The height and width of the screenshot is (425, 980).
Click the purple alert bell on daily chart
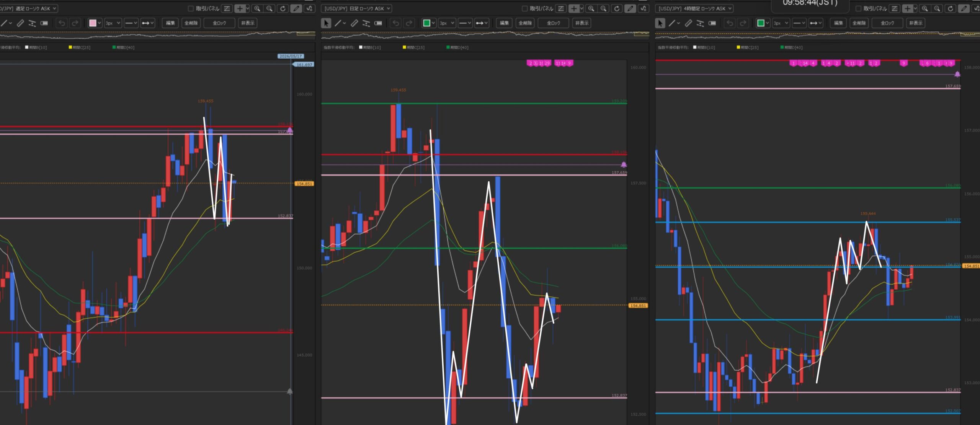tap(624, 165)
